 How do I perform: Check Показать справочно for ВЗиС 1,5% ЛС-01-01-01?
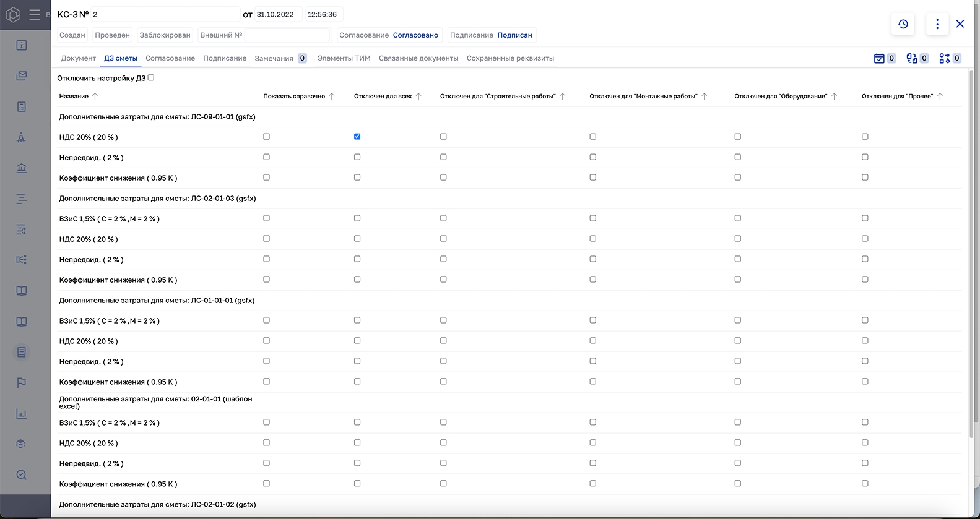pyautogui.click(x=267, y=320)
